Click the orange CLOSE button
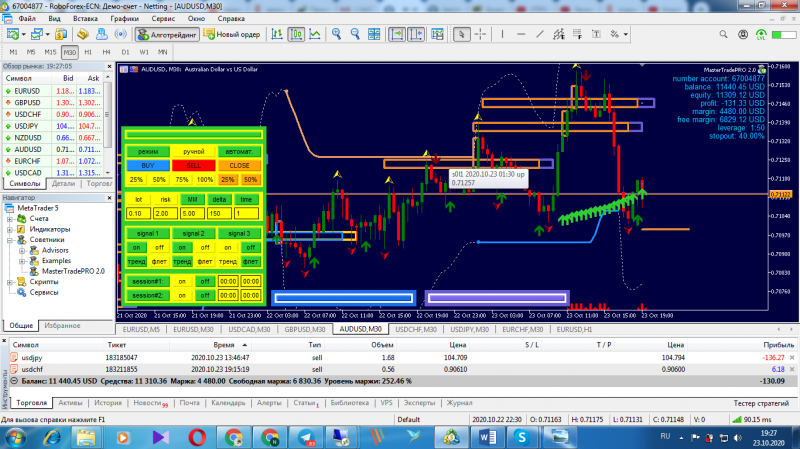This screenshot has width=800, height=449. point(239,165)
